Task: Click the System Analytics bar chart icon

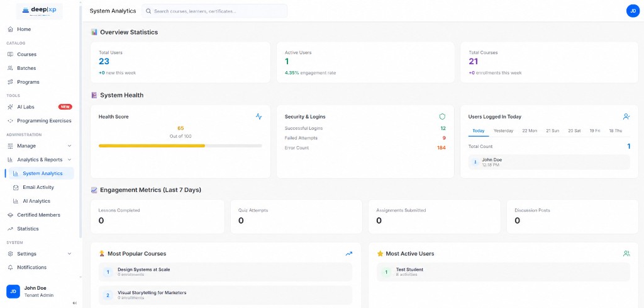Action: [x=16, y=174]
